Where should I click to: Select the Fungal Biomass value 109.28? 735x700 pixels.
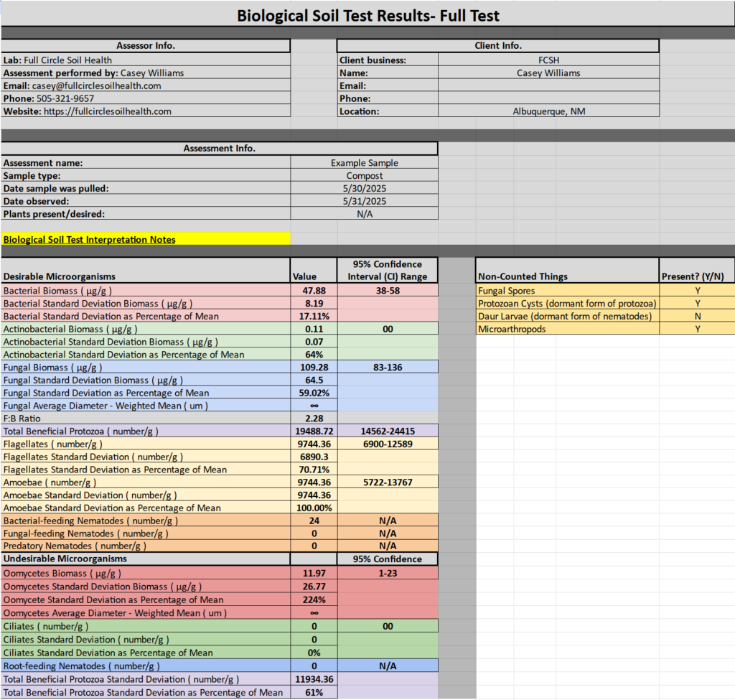point(314,367)
